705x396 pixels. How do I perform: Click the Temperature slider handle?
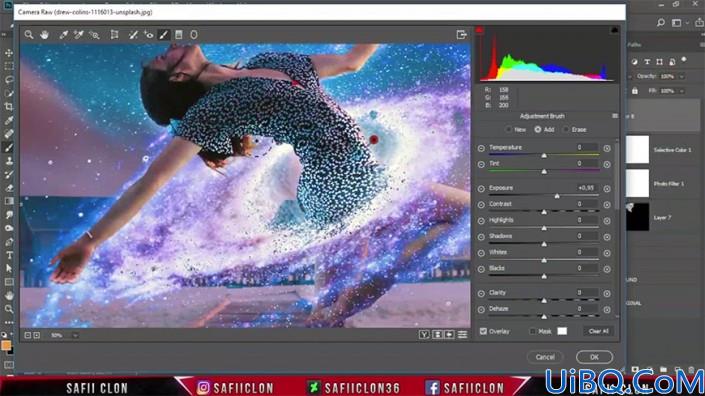coord(544,156)
